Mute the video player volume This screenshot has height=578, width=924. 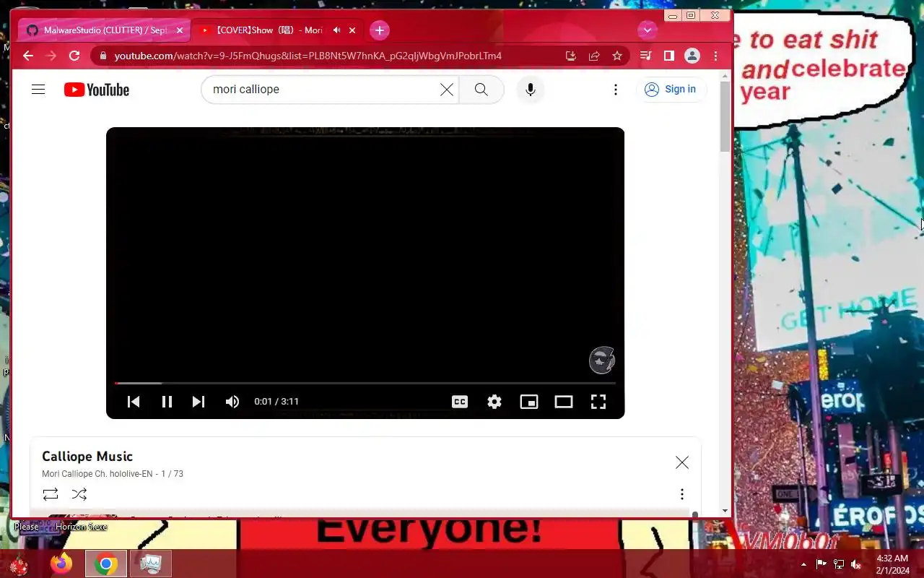pyautogui.click(x=232, y=402)
